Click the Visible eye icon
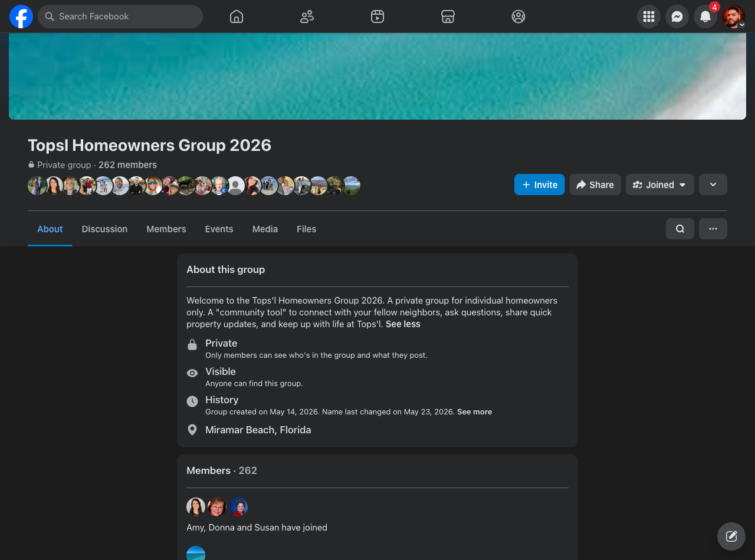The image size is (755, 560). pos(192,373)
